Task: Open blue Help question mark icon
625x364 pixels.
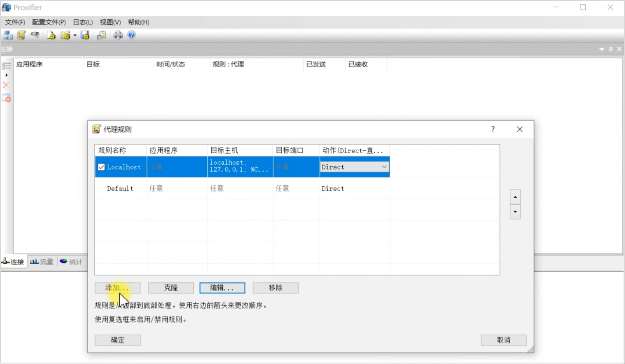Action: 131,35
